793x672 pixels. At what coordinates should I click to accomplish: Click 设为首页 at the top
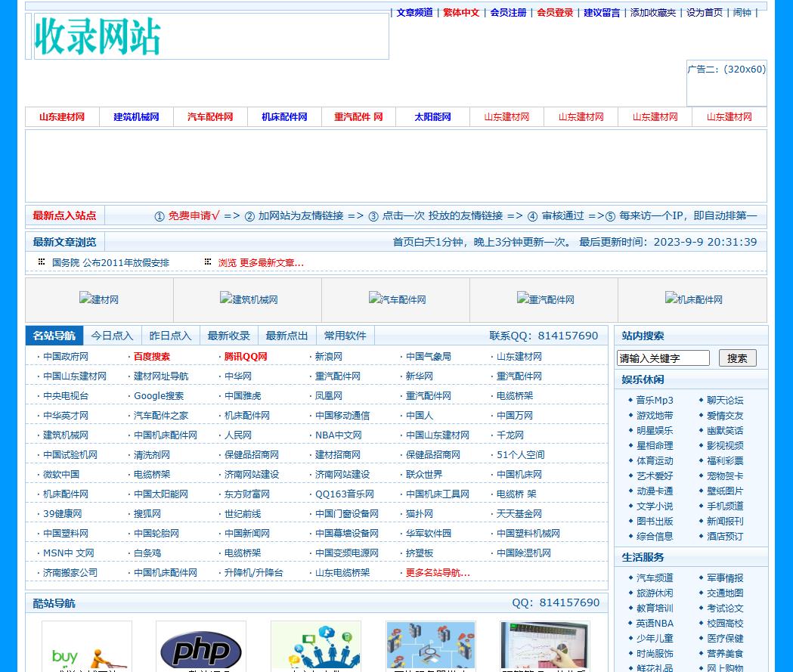(705, 13)
